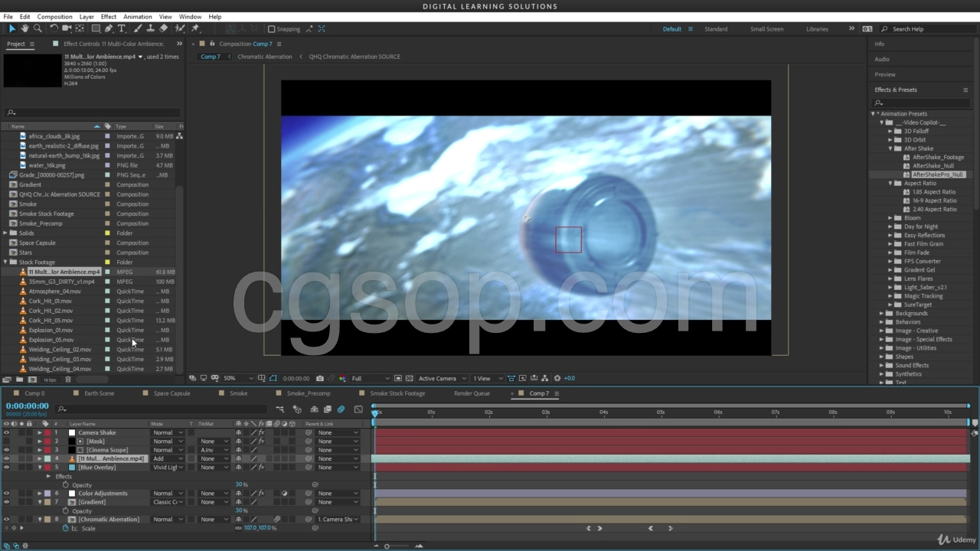This screenshot has height=551, width=980.
Task: Toggle region of interest in the viewer
Action: [x=399, y=378]
